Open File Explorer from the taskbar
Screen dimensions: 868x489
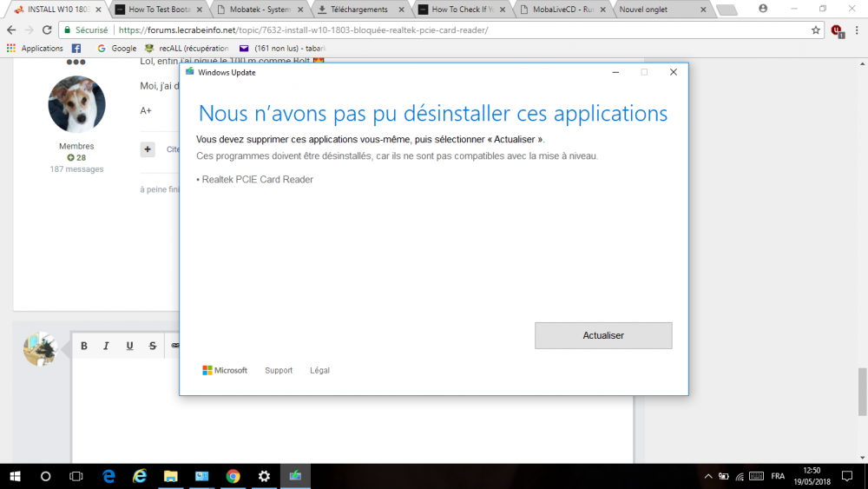(170, 476)
